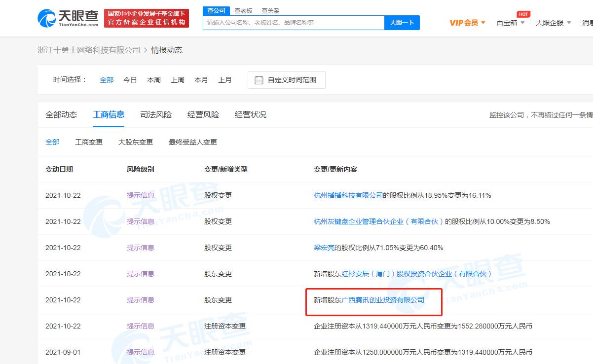The height and width of the screenshot is (364, 593).
Task: Select 本月 time filter
Action: pos(201,80)
